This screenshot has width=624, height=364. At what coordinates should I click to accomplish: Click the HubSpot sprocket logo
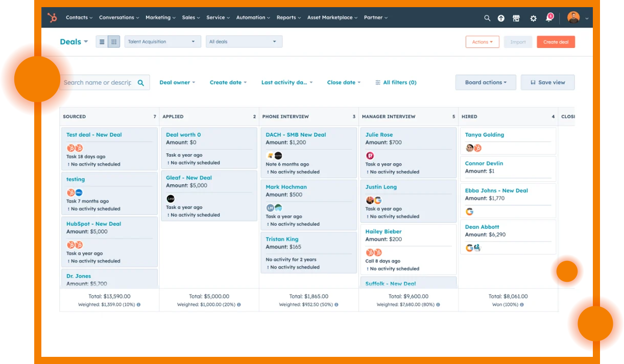[52, 17]
